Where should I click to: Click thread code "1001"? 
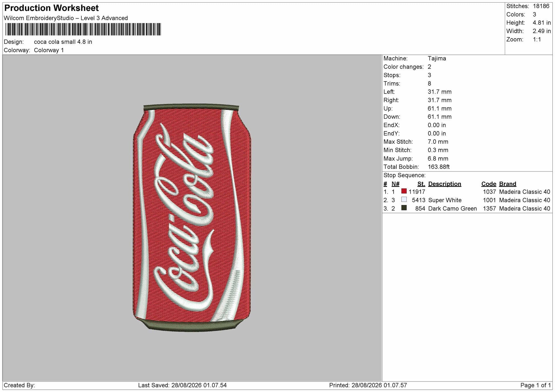tap(489, 200)
